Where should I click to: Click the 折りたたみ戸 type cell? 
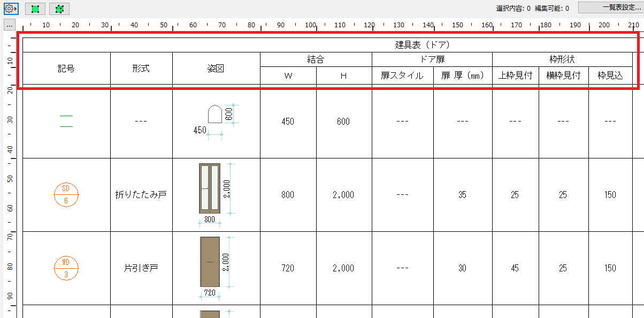click(141, 195)
